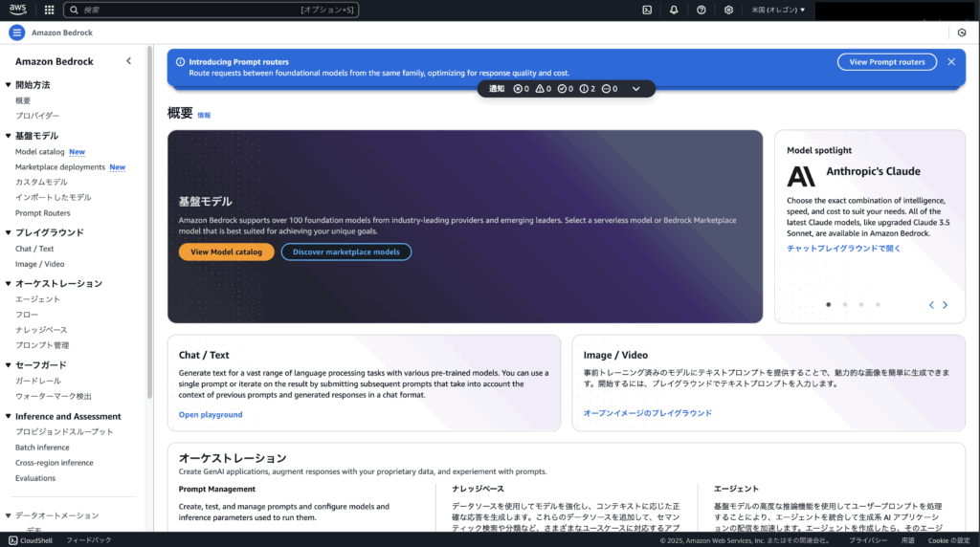
Task: Open Prompt Routers in sidebar
Action: pos(42,213)
